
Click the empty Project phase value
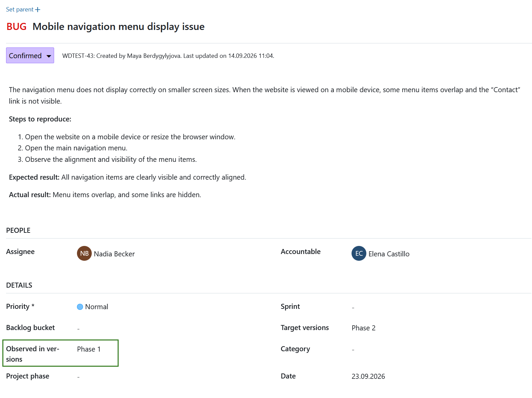tap(78, 377)
